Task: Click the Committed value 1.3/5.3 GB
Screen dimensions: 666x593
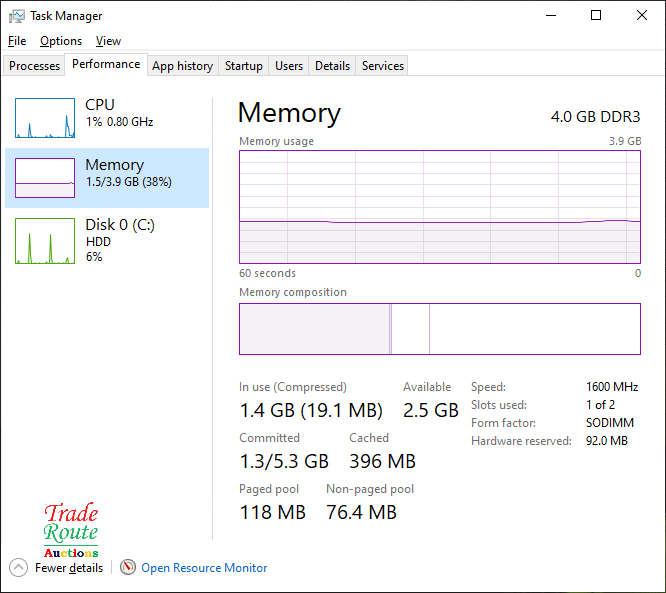Action: [x=284, y=461]
